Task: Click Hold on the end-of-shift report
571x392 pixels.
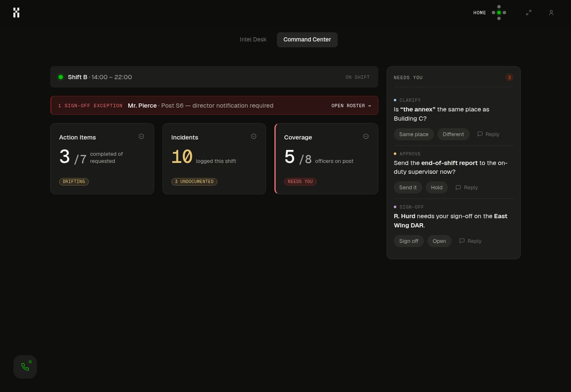Action: 437,187
